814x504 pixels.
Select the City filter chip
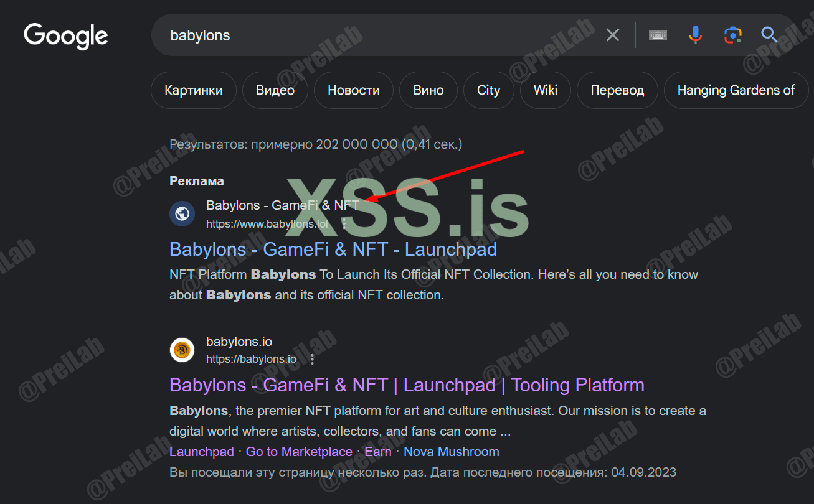tap(489, 90)
